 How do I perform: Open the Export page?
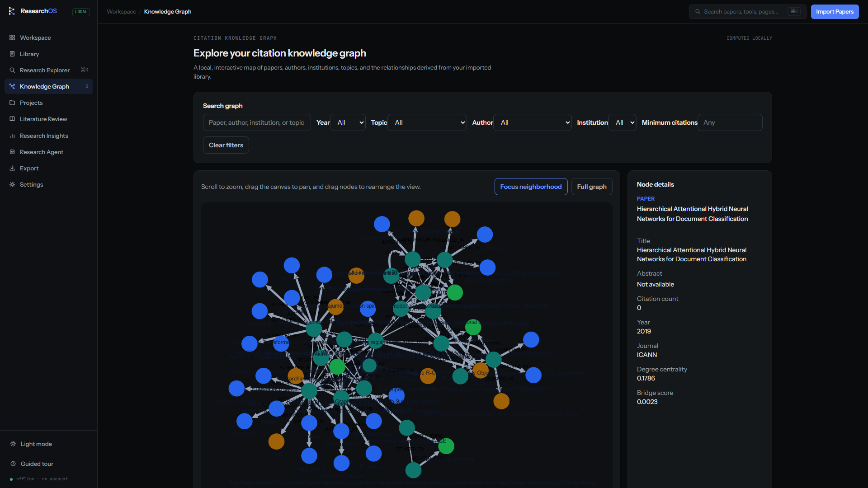pyautogui.click(x=48, y=168)
